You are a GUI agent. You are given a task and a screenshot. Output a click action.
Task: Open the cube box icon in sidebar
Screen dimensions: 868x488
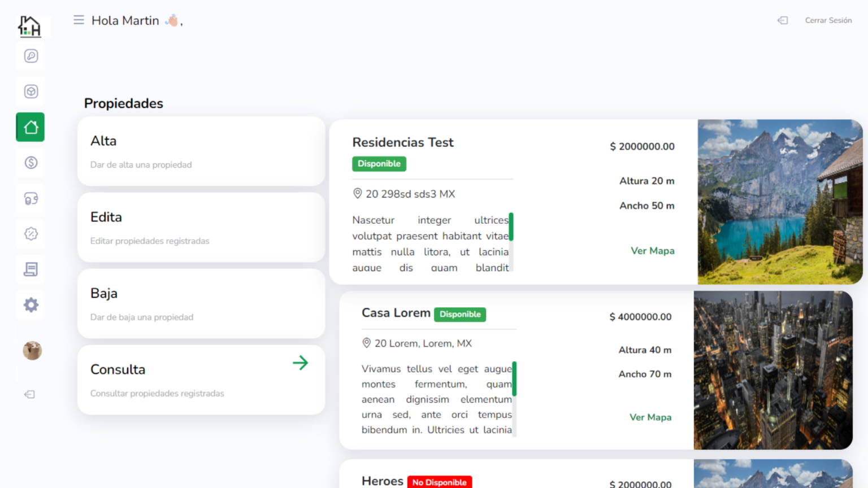click(31, 91)
